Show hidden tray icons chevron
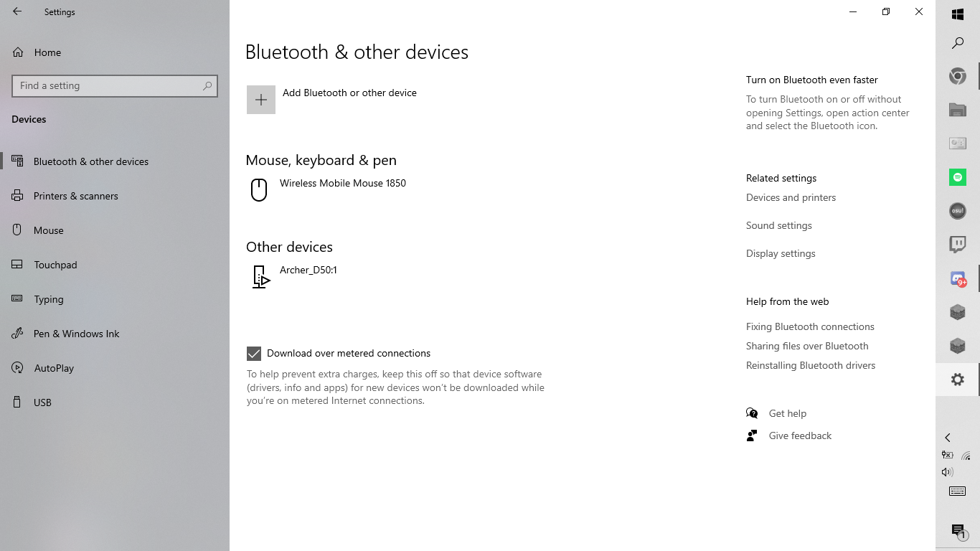The image size is (980, 551). coord(948,438)
